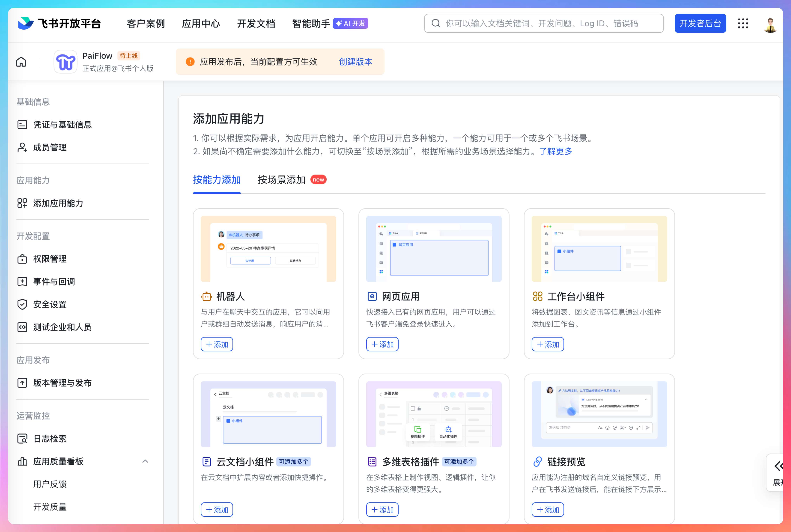Click the 创建版本 link in banner
The height and width of the screenshot is (532, 791).
tap(355, 62)
